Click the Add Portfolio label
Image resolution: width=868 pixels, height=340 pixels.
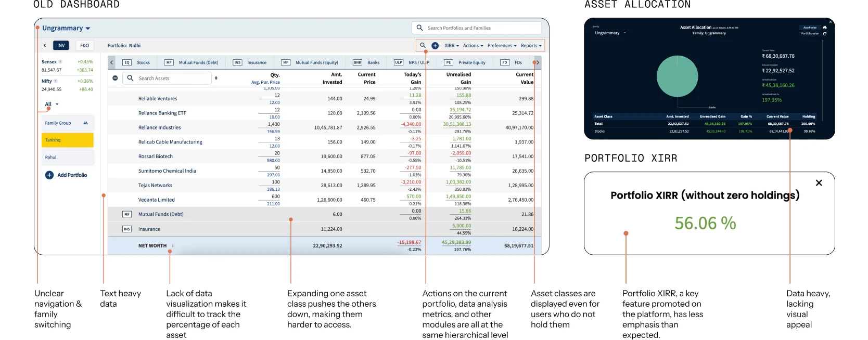point(72,175)
